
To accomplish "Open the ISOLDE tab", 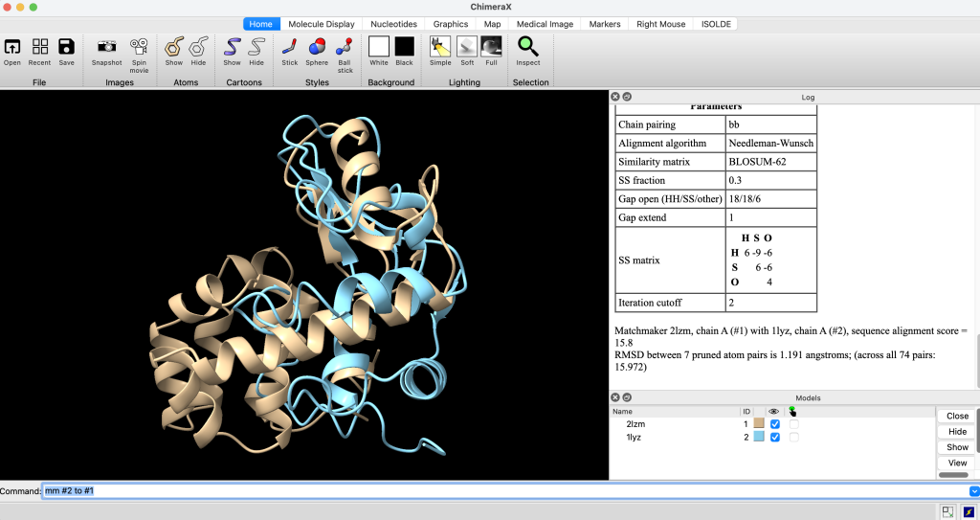I will pos(716,24).
